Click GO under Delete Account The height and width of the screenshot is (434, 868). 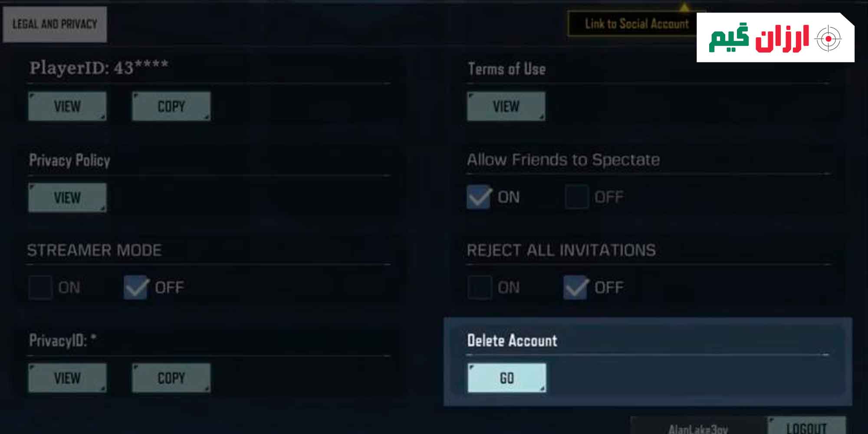tap(507, 378)
